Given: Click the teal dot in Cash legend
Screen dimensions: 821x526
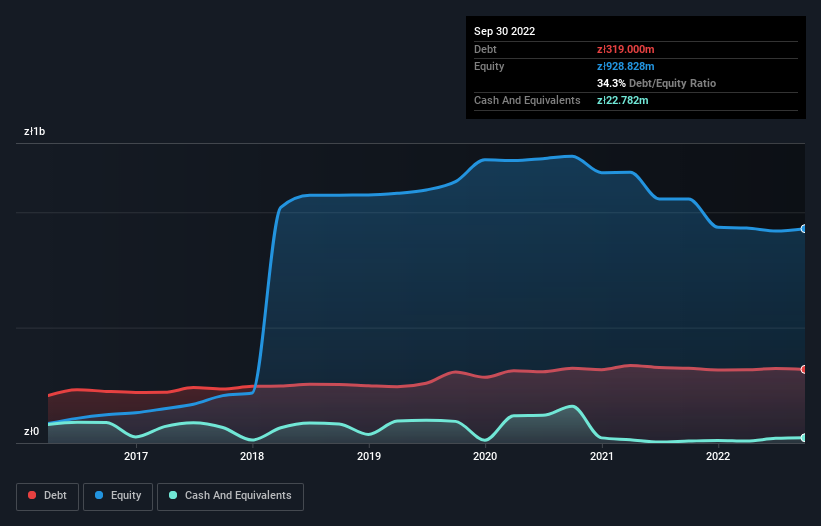Looking at the screenshot, I should click(x=173, y=495).
